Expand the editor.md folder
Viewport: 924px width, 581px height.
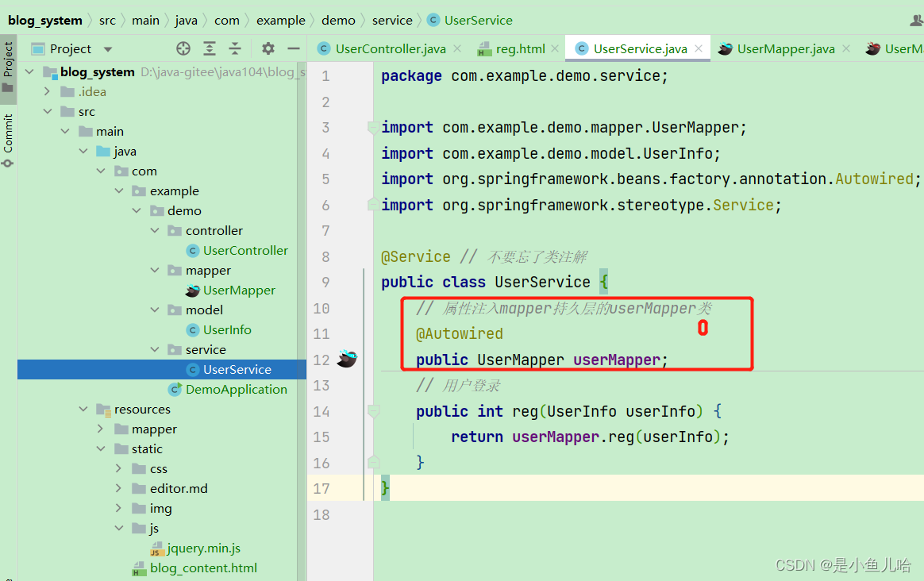118,488
